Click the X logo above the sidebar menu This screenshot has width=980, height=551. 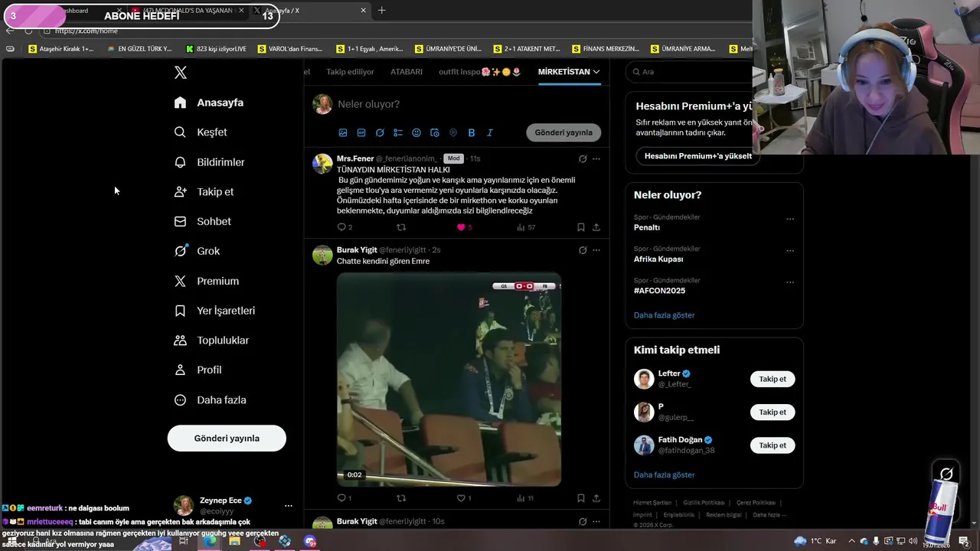(x=181, y=73)
